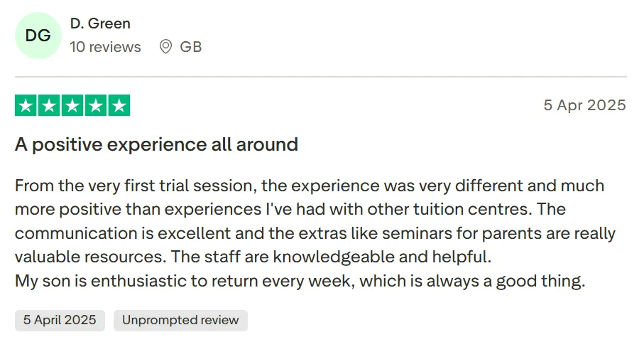Click the fourth green rating star
Screen dimensions: 644x342
click(x=96, y=106)
